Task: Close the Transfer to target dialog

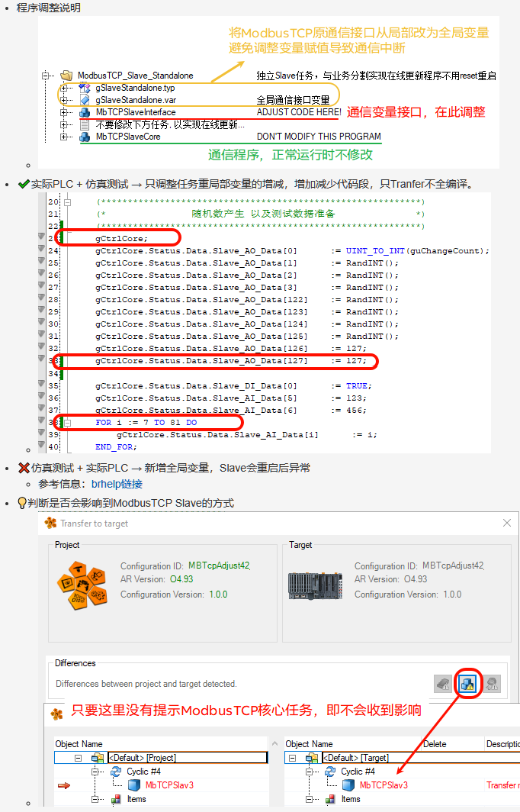Action: tap(507, 523)
